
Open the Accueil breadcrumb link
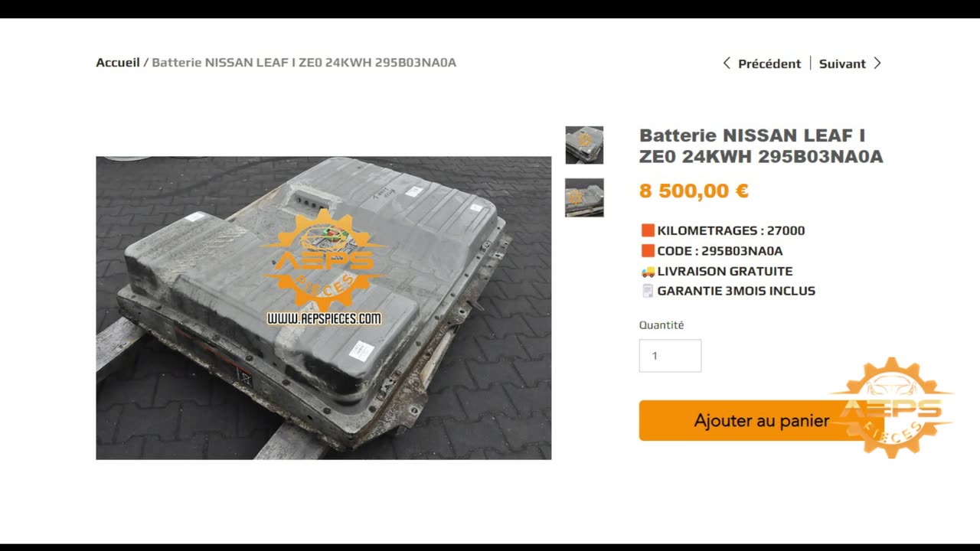(x=118, y=63)
